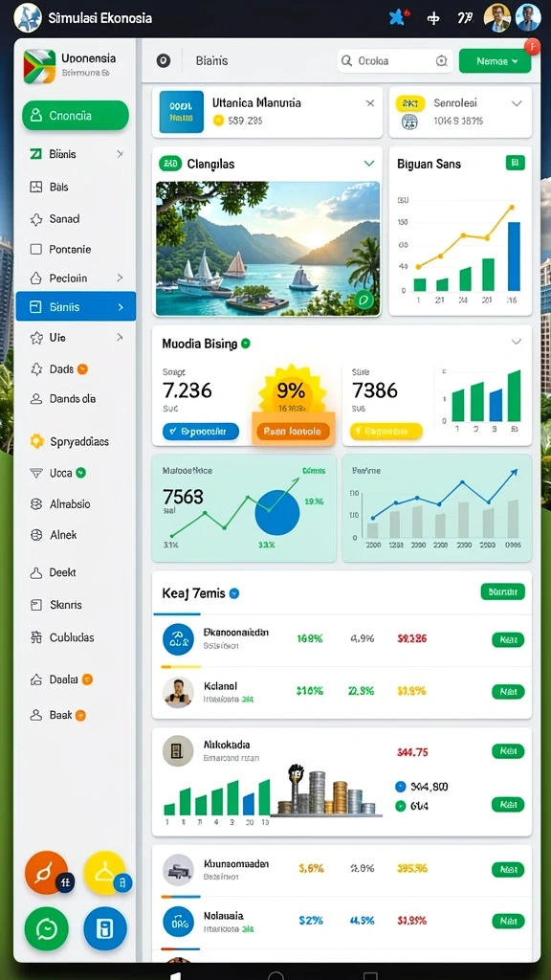
Task: Click the green Nemas button
Action: click(x=495, y=61)
